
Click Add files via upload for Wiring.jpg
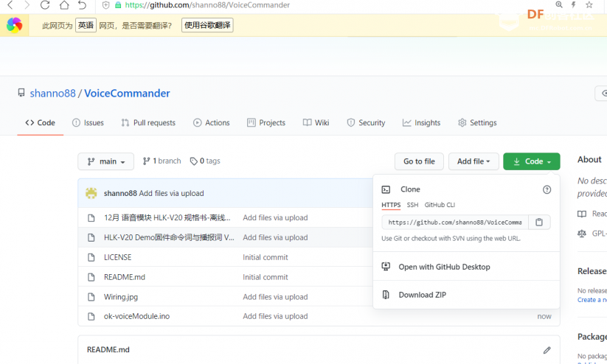(275, 297)
